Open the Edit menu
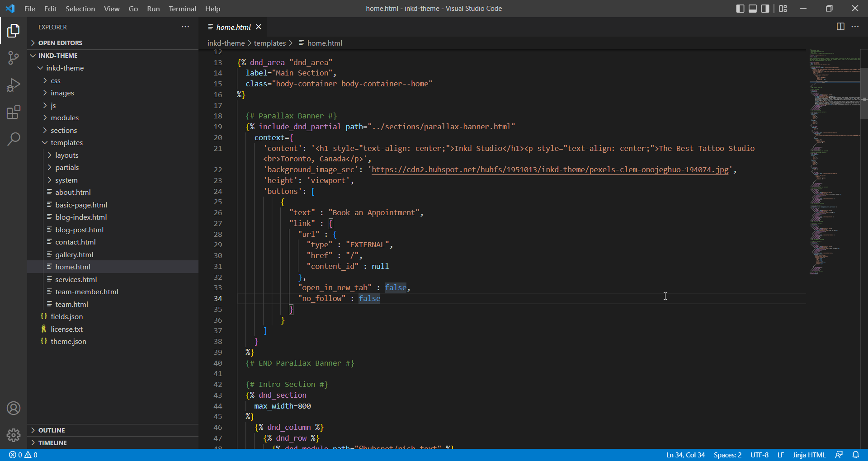Image resolution: width=868 pixels, height=461 pixels. click(50, 9)
